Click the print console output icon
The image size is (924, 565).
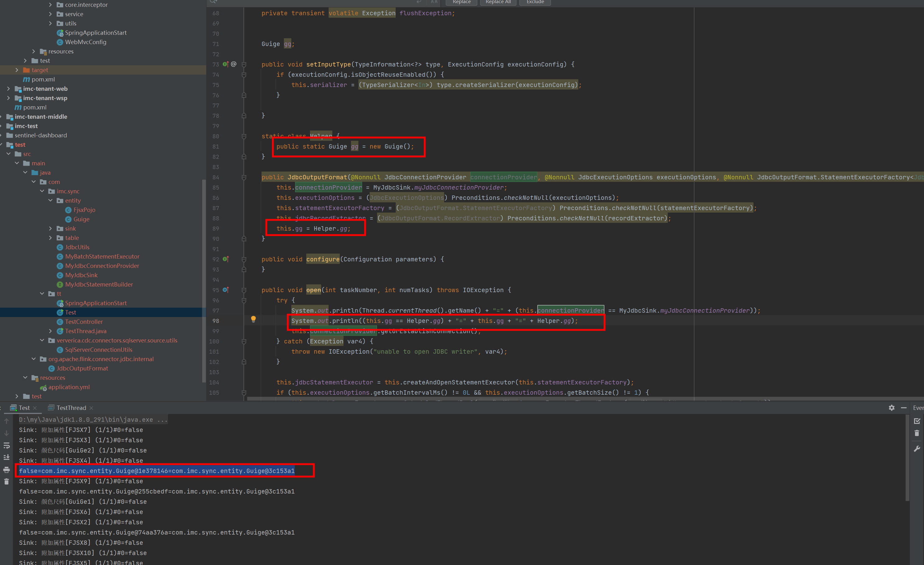coord(7,470)
